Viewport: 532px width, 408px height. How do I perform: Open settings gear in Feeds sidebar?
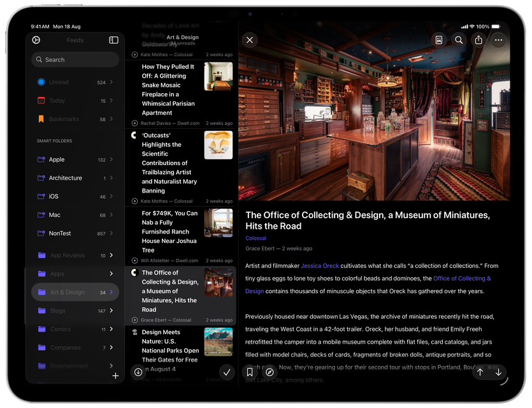(36, 40)
